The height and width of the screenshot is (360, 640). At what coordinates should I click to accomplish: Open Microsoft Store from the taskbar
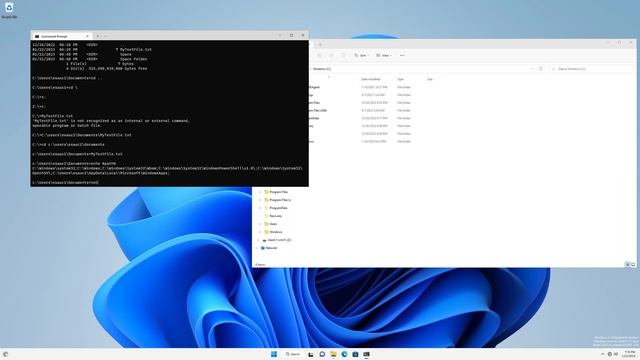(355, 354)
